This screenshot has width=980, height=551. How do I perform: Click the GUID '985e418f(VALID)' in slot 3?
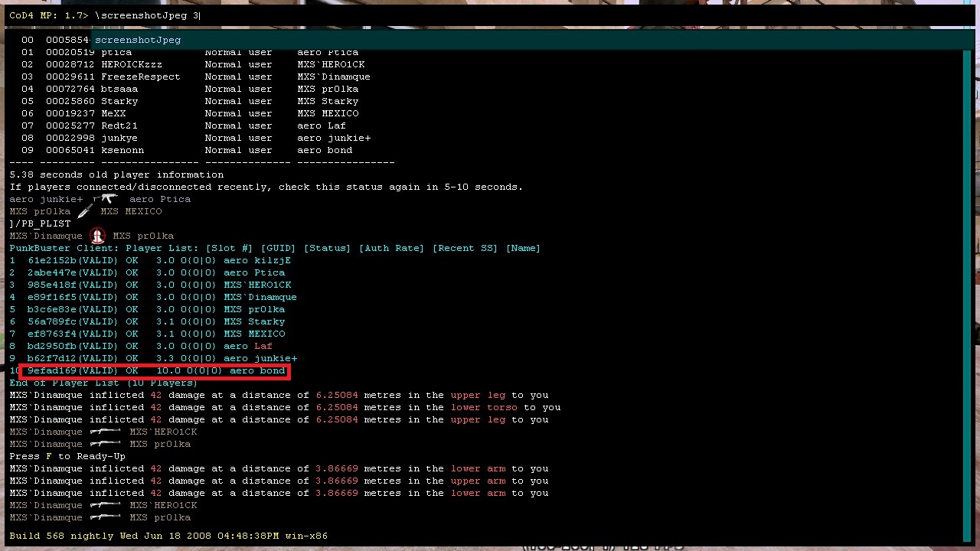point(73,285)
